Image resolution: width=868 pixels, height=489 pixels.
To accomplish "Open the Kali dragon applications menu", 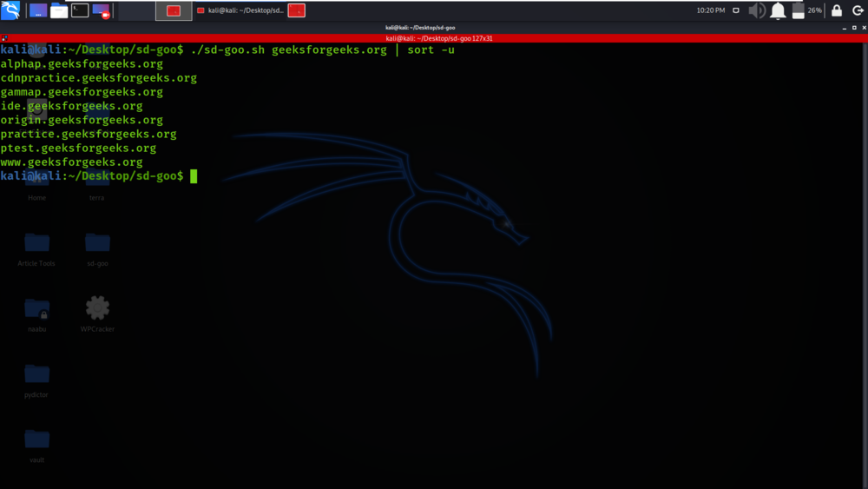I will tap(10, 10).
